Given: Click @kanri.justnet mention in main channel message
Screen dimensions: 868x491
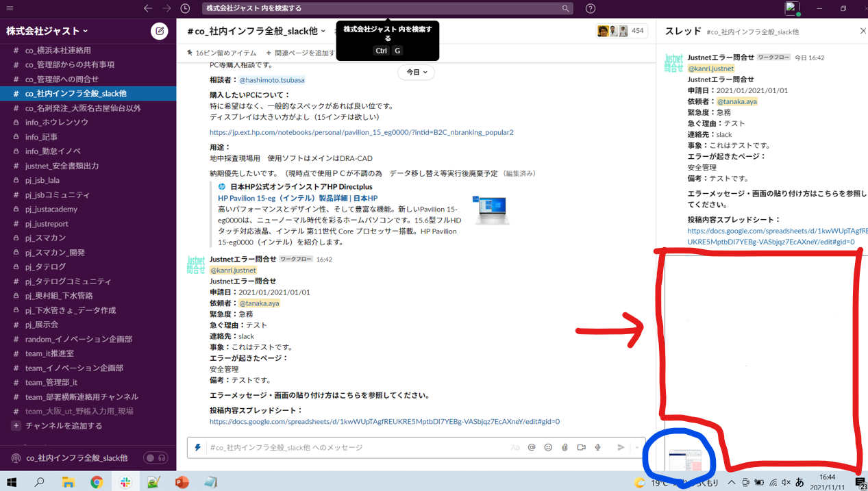Looking at the screenshot, I should (233, 270).
